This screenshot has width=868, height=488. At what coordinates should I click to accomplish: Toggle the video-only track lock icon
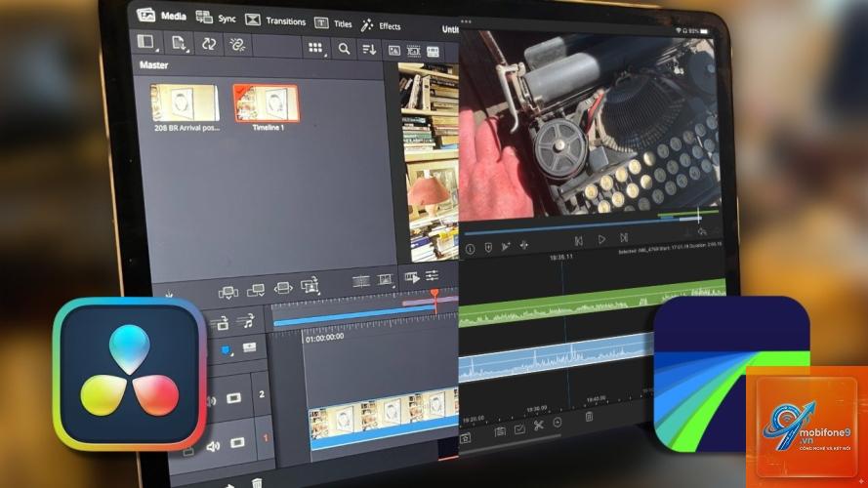(221, 323)
